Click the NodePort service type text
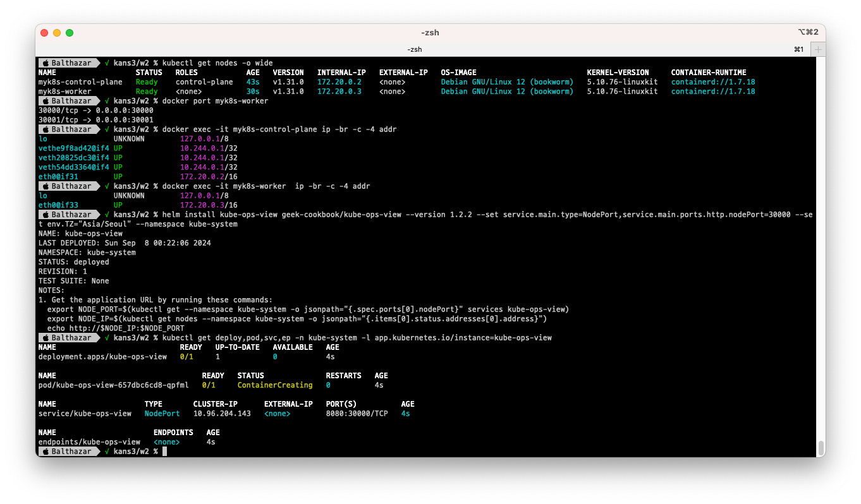 162,414
